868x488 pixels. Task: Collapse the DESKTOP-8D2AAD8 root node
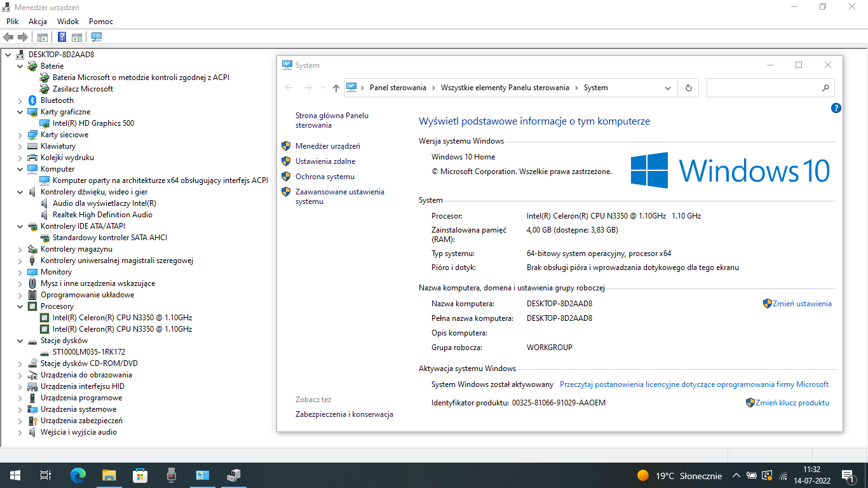(x=8, y=55)
